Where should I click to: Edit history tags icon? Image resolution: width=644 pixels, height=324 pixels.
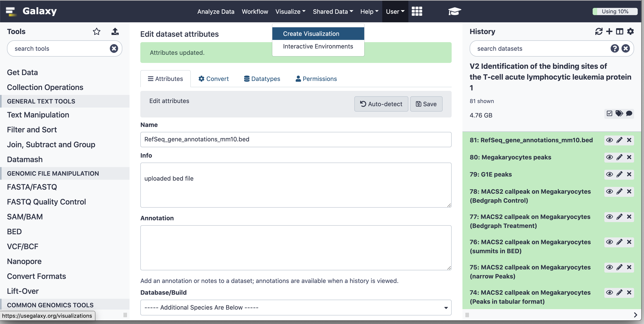coord(619,113)
